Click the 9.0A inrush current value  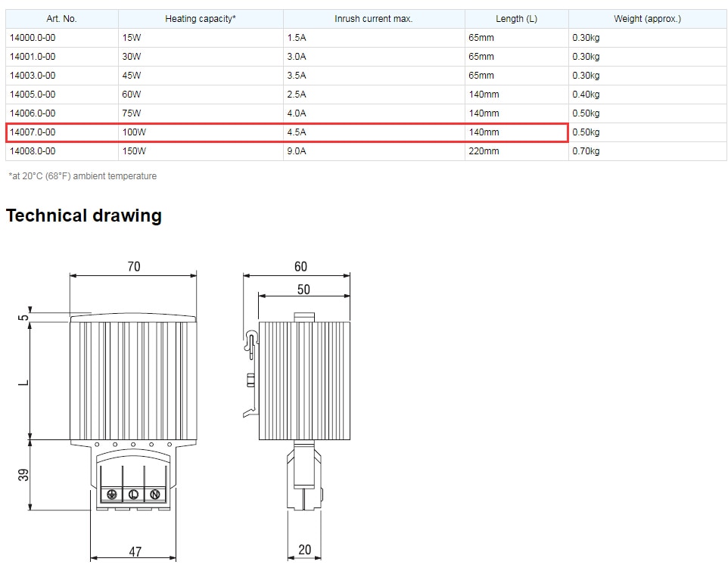294,150
